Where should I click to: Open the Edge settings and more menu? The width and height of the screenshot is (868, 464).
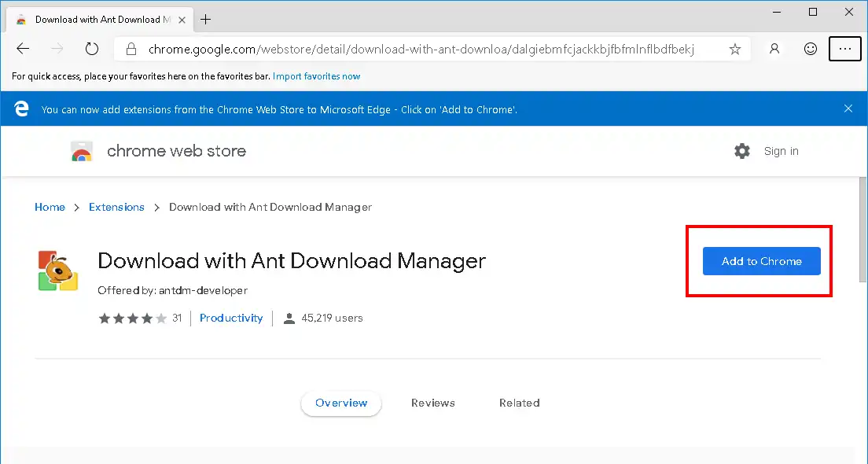[844, 49]
